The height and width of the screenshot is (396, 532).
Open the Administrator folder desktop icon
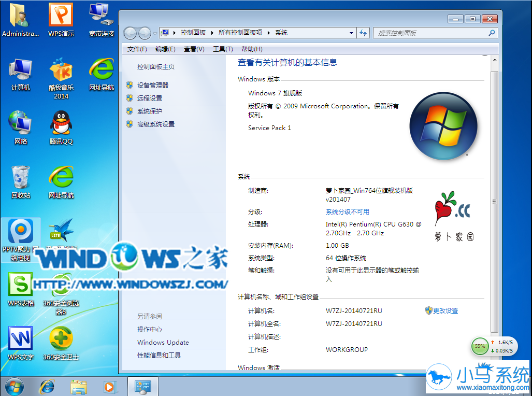coord(20,20)
